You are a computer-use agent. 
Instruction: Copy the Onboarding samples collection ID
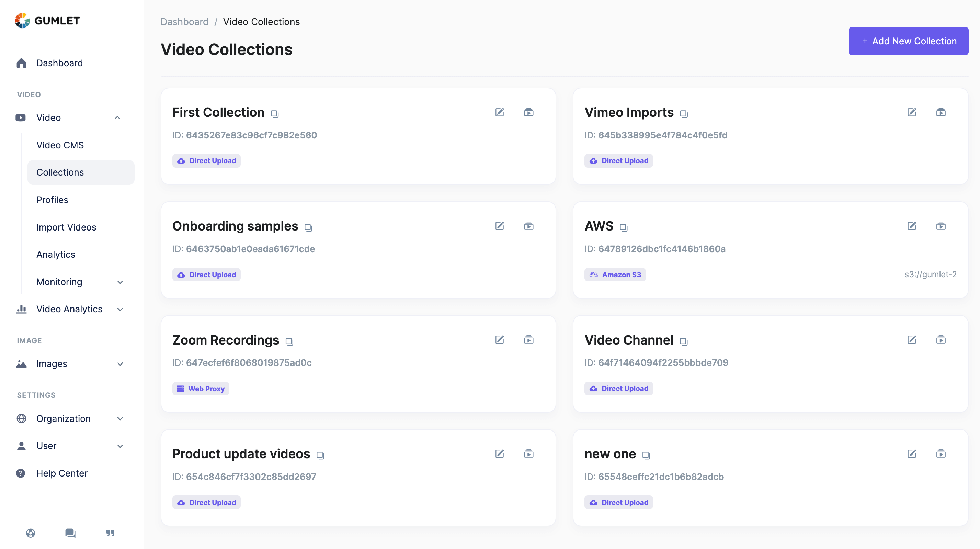(x=308, y=228)
